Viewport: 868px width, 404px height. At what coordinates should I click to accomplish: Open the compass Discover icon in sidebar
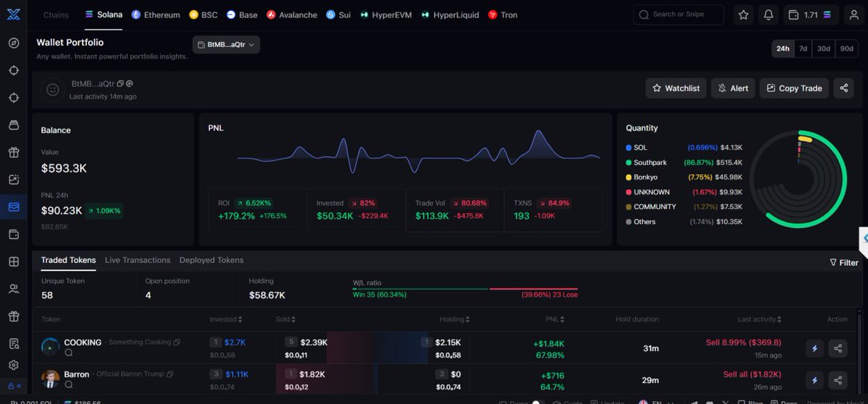click(13, 43)
